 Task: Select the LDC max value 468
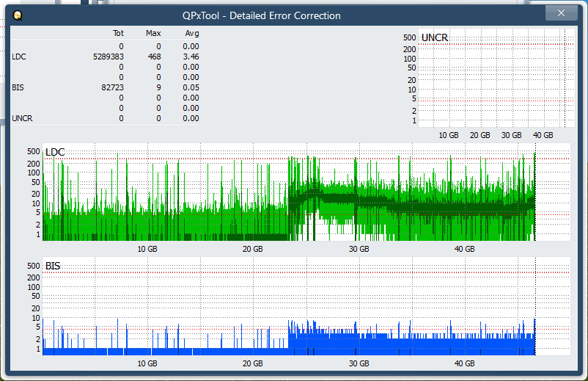click(x=154, y=57)
